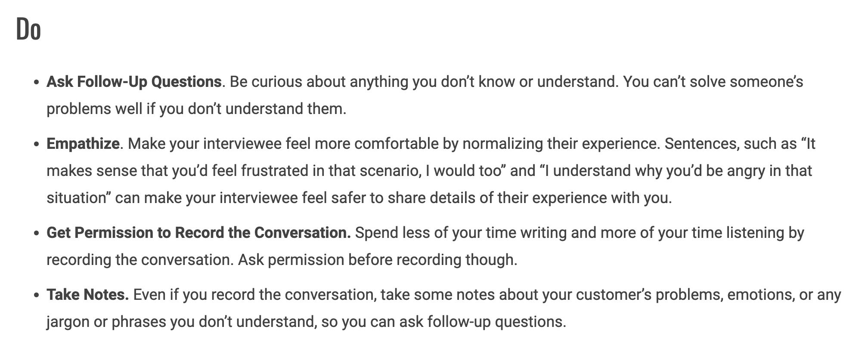Image resolution: width=868 pixels, height=345 pixels.
Task: Click the bold 'Empathize' text
Action: pyautogui.click(x=83, y=144)
